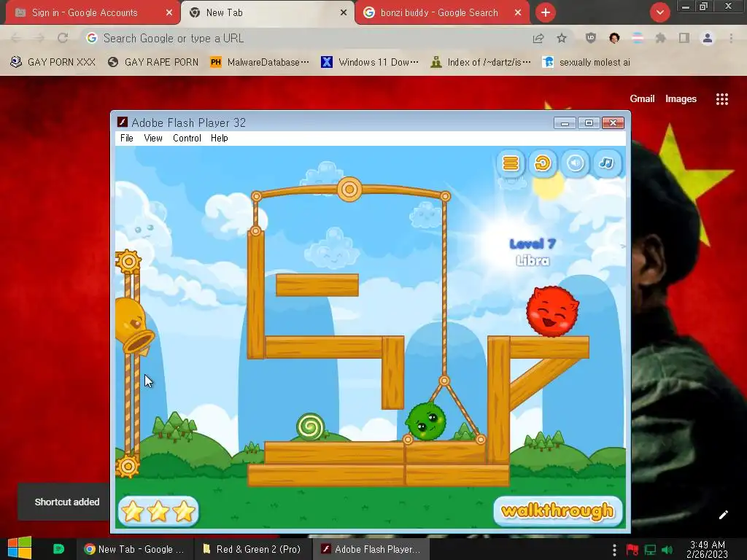Toggle the Chrome side panel icon

[684, 38]
